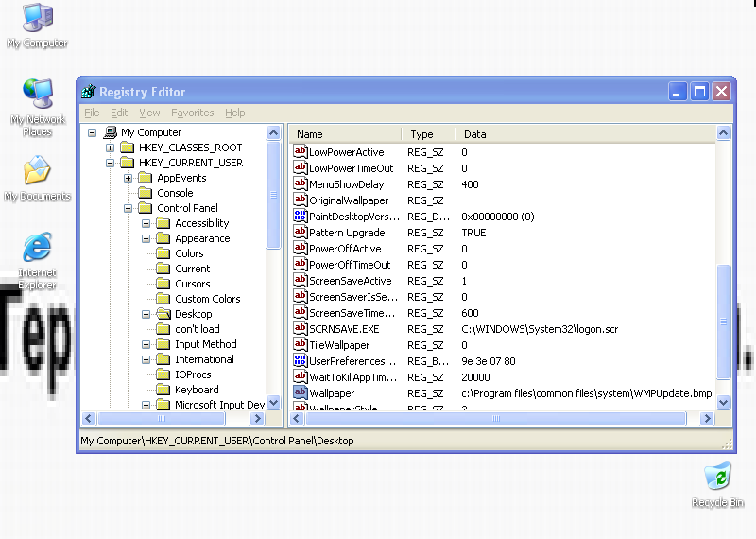Screen dimensions: 756x539
Task: Expand the Input Method key
Action: pyautogui.click(x=146, y=344)
